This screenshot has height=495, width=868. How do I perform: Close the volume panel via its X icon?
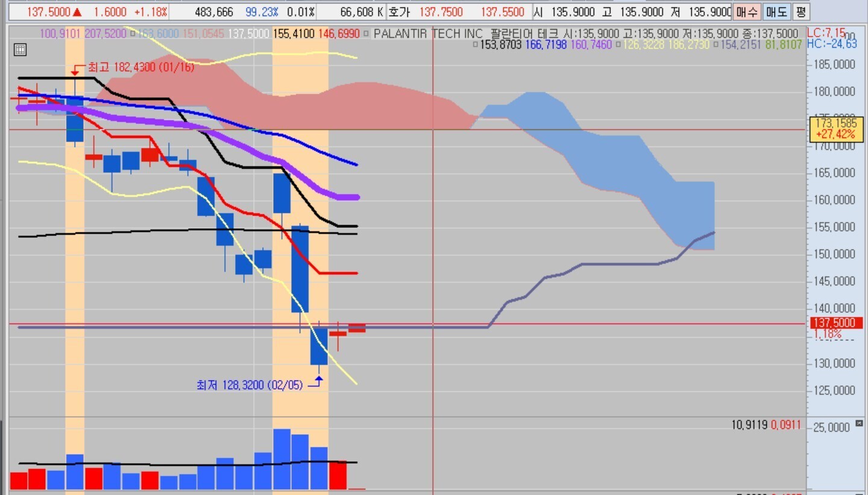pos(859,423)
